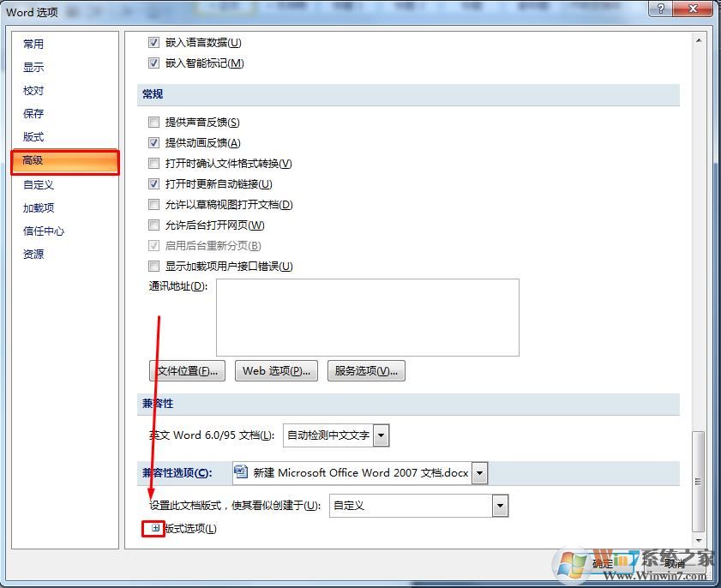Open Web 选项 button
Screen dimensions: 721x588
pyautogui.click(x=276, y=371)
